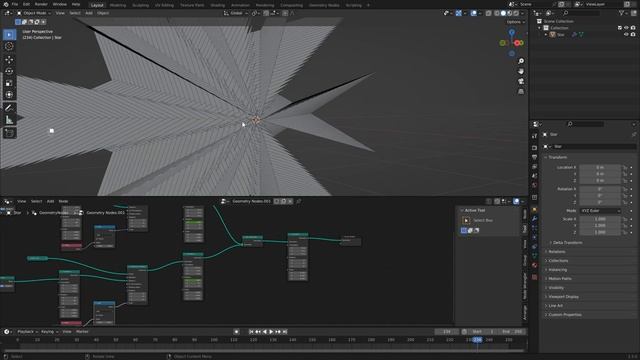
Task: Click the timeline End frame field
Action: 512,332
